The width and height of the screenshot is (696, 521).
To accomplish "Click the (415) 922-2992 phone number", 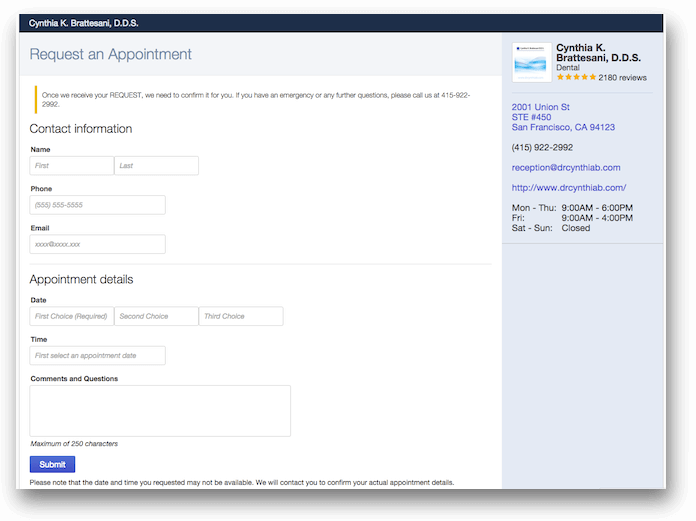I will [542, 147].
